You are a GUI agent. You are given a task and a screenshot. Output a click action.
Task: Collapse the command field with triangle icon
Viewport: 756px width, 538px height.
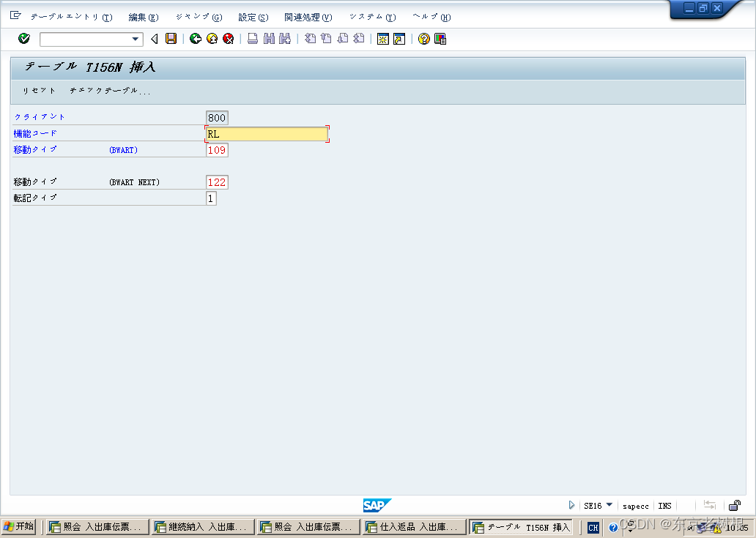[x=155, y=39]
